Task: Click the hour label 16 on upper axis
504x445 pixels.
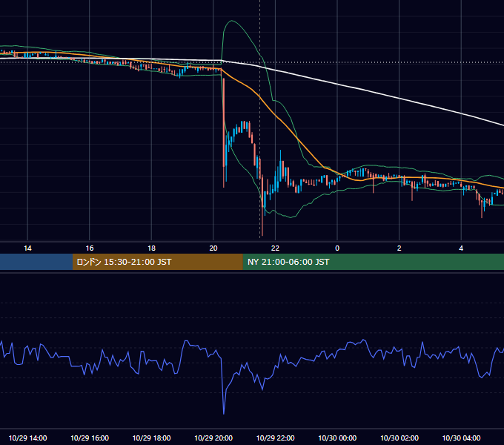Action: 90,248
